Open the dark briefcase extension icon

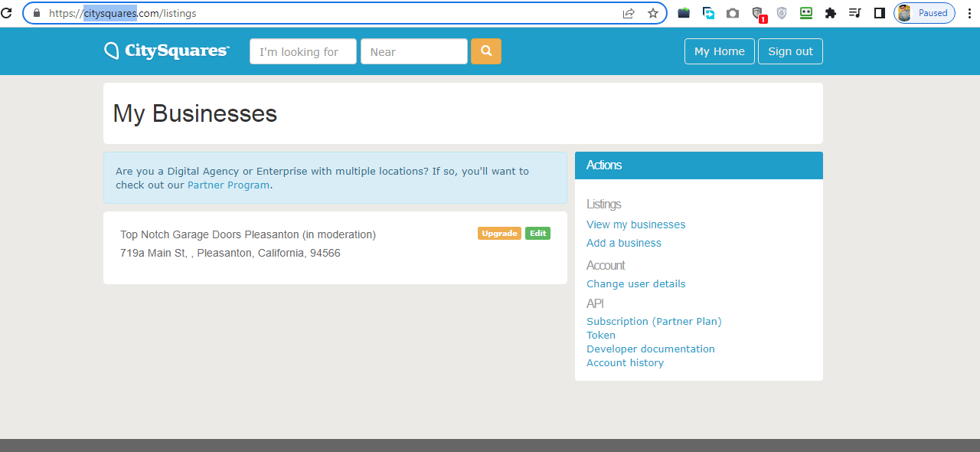pyautogui.click(x=684, y=13)
